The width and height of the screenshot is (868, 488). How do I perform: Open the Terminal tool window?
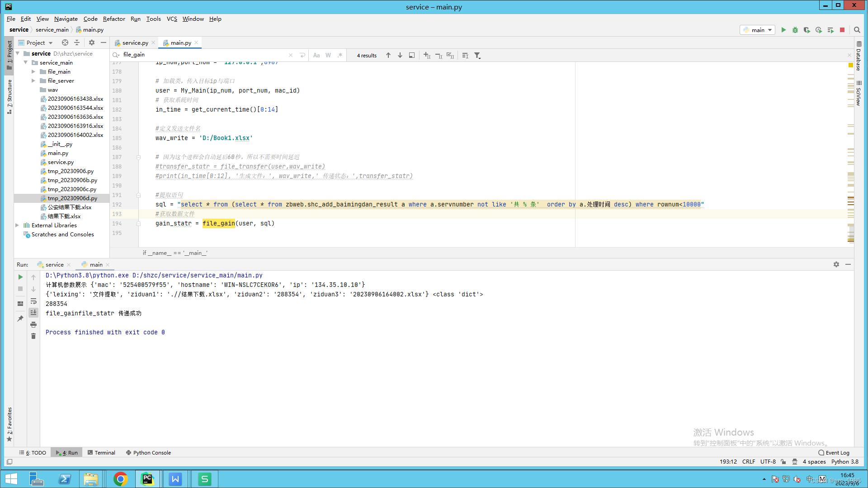tap(101, 452)
